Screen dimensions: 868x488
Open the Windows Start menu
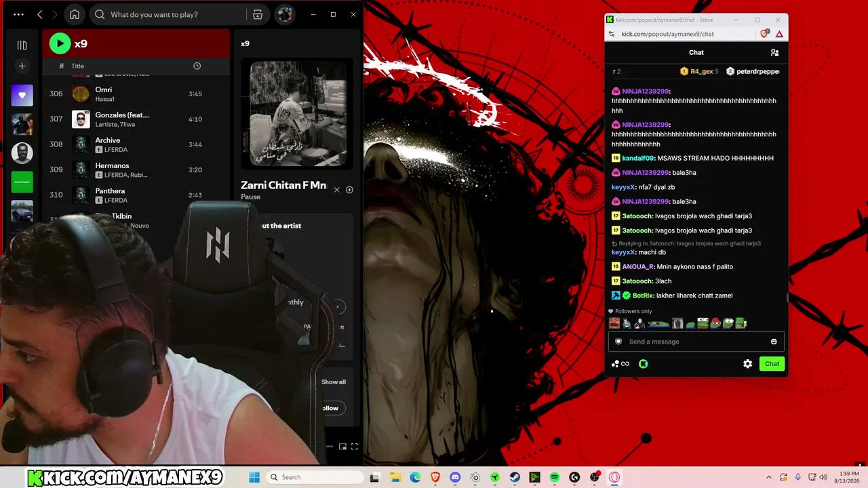coord(254,477)
